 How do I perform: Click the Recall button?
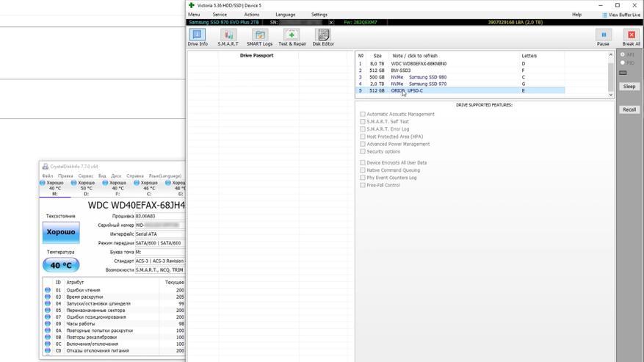pyautogui.click(x=629, y=109)
